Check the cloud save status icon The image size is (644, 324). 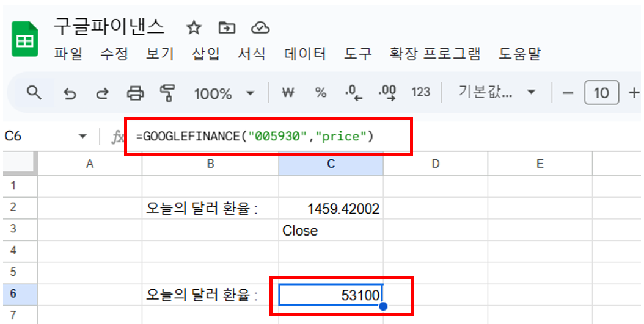point(260,28)
